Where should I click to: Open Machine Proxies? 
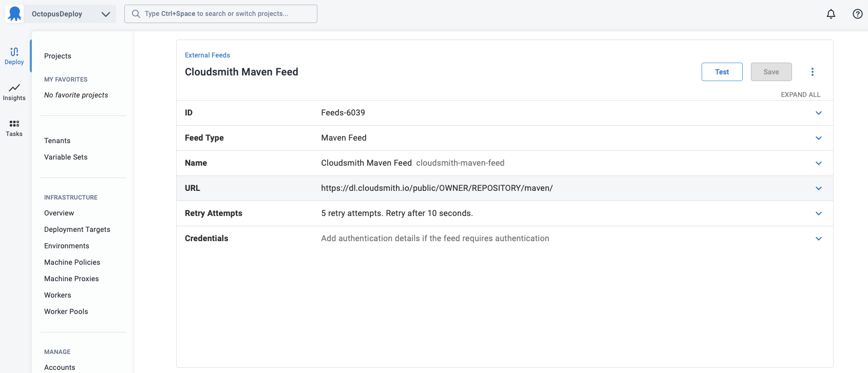tap(71, 279)
